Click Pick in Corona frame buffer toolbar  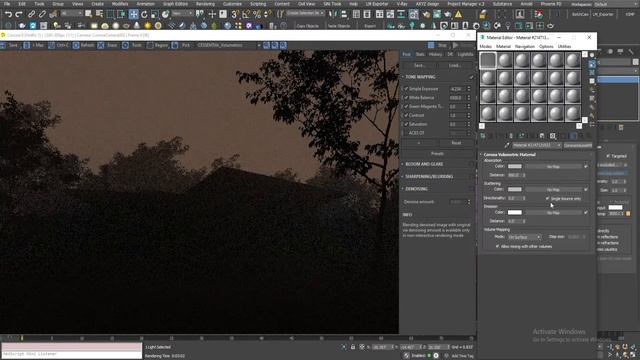coord(182,45)
